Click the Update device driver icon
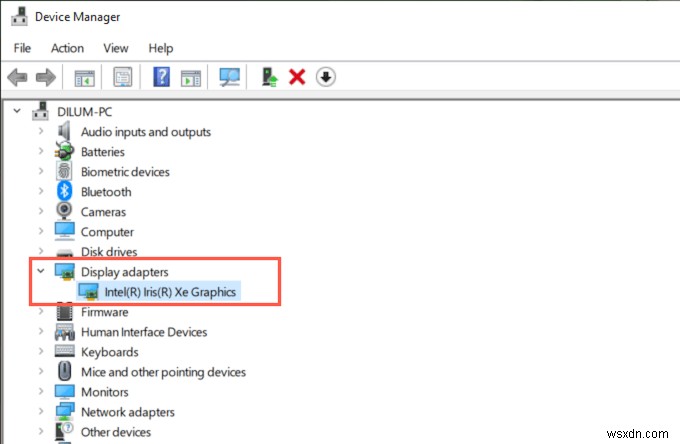The image size is (680, 444). click(x=269, y=77)
